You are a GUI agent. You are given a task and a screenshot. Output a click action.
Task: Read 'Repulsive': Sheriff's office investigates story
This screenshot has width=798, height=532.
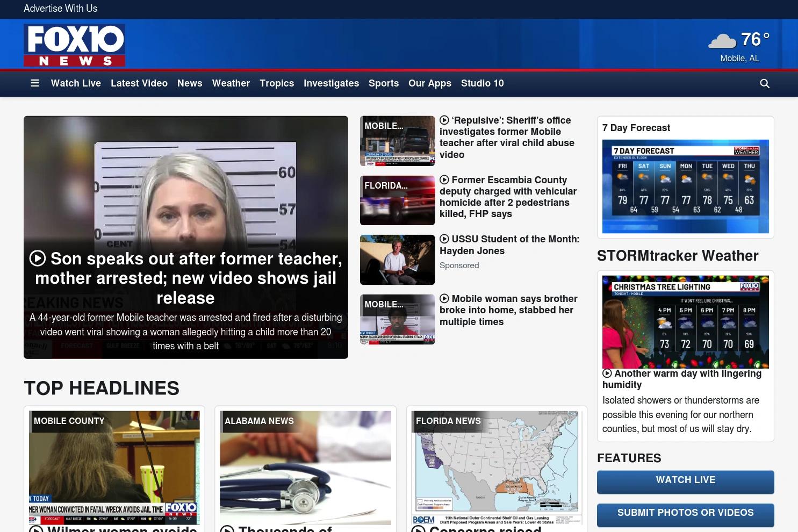pos(507,138)
